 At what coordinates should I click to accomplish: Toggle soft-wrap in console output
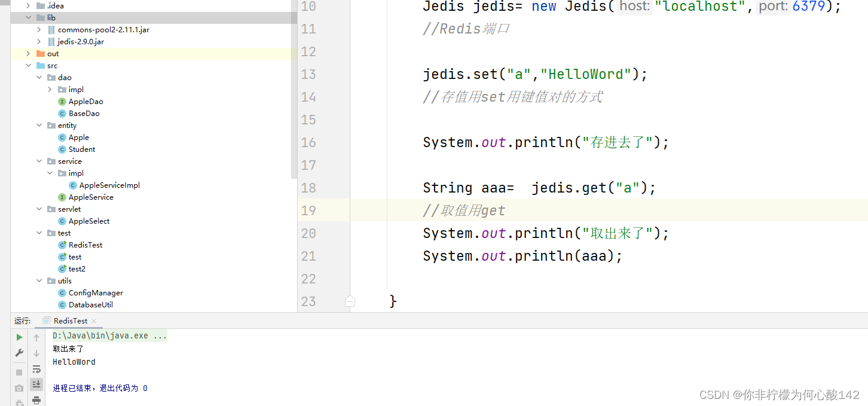(x=37, y=370)
